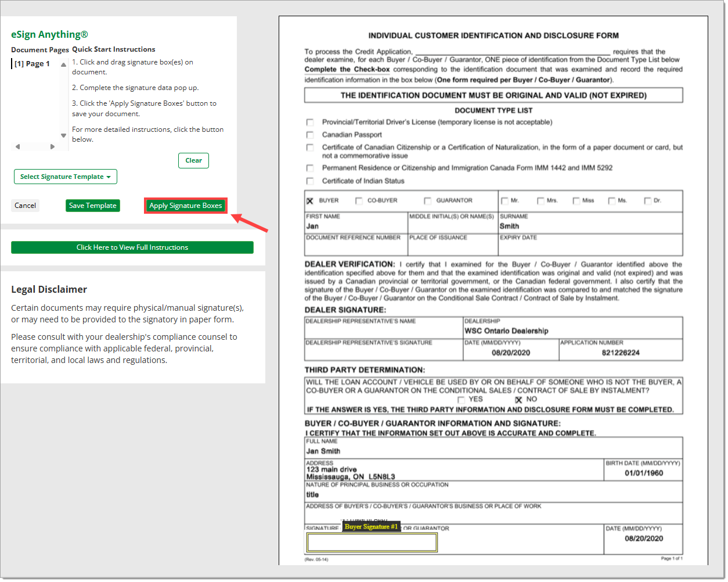Click birth date "01/01/1960"
Image resolution: width=728 pixels, height=582 pixels.
pos(644,473)
